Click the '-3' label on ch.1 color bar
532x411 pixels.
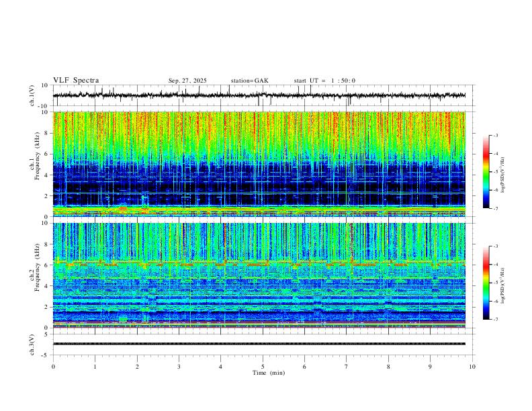click(495, 135)
